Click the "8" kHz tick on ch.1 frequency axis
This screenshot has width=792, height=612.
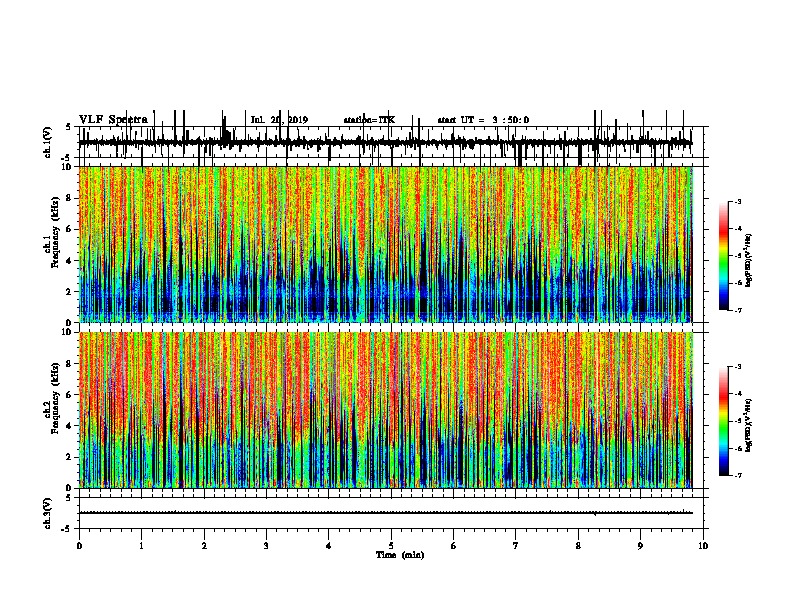click(70, 198)
